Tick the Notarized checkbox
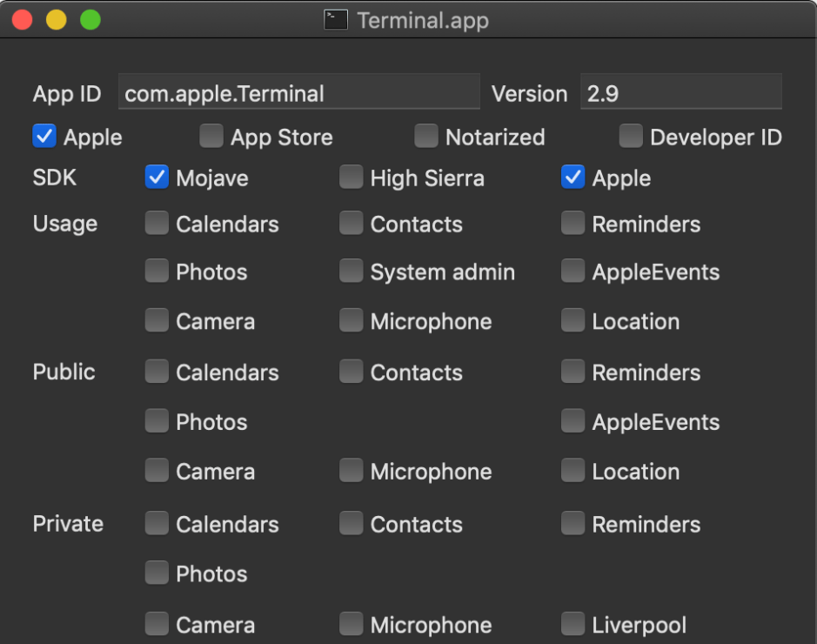 (x=426, y=137)
